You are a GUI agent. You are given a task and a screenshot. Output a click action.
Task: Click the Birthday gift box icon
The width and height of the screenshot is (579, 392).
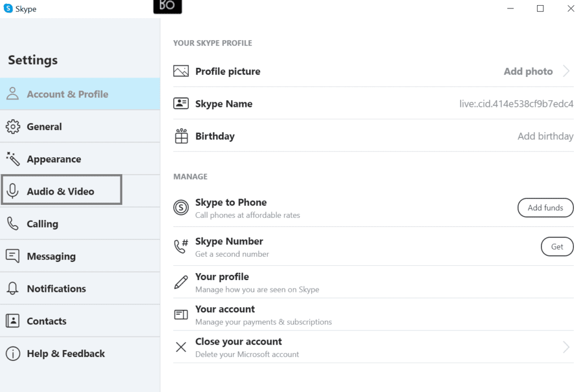[x=181, y=136]
